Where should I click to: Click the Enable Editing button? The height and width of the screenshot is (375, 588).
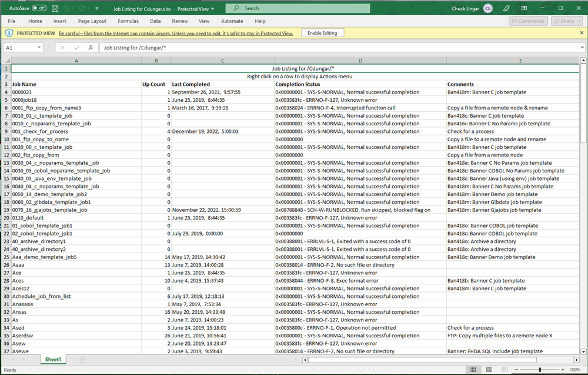(x=322, y=34)
